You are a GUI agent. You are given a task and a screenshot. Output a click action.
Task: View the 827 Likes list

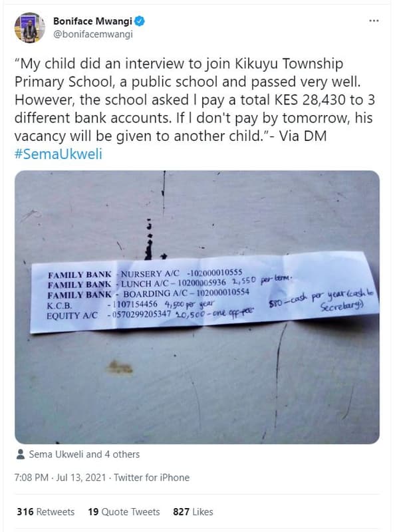coord(193,511)
